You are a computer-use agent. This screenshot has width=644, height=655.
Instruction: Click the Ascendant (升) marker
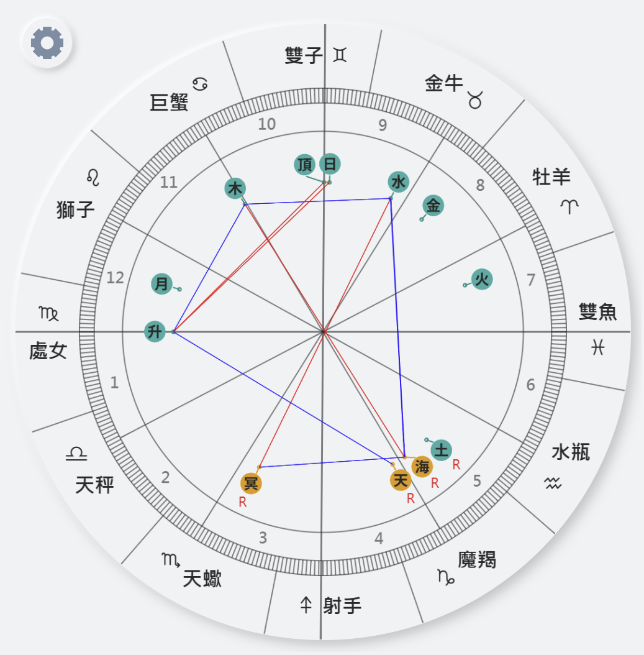(155, 332)
